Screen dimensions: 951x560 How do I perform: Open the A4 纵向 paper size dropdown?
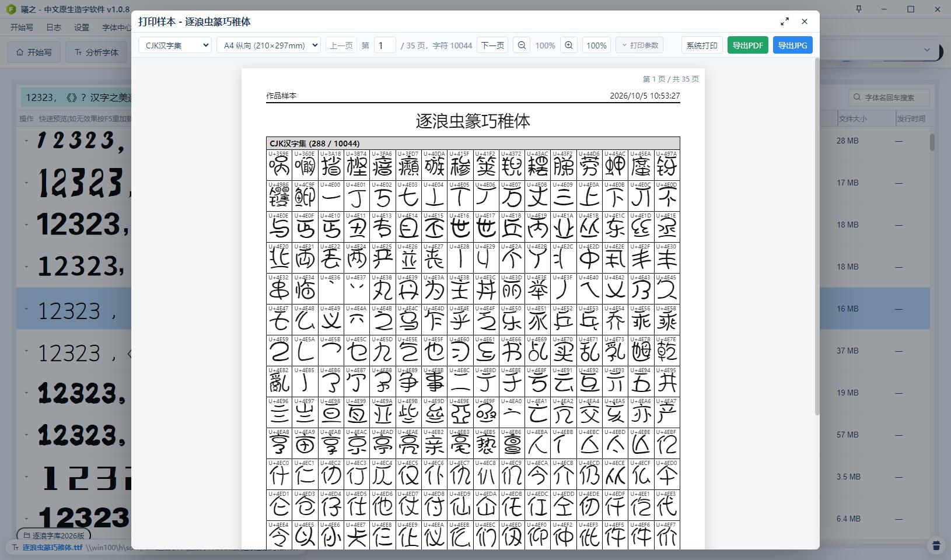tap(268, 45)
